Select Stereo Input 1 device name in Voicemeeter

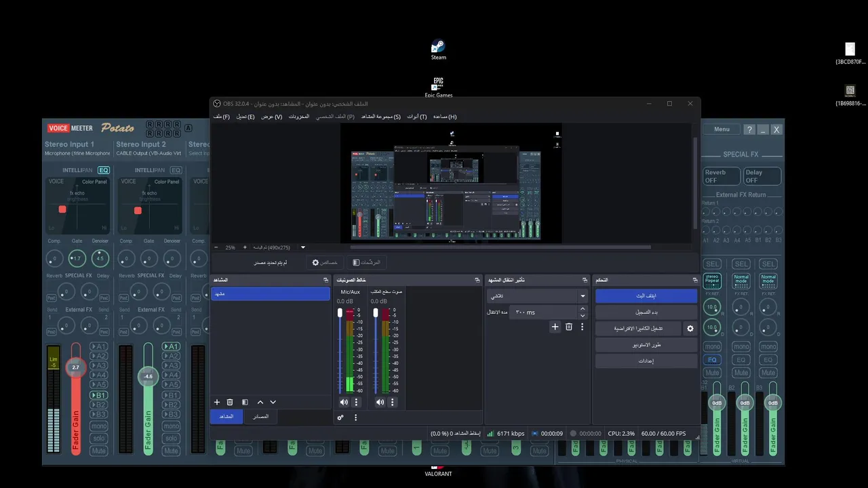pyautogui.click(x=77, y=153)
